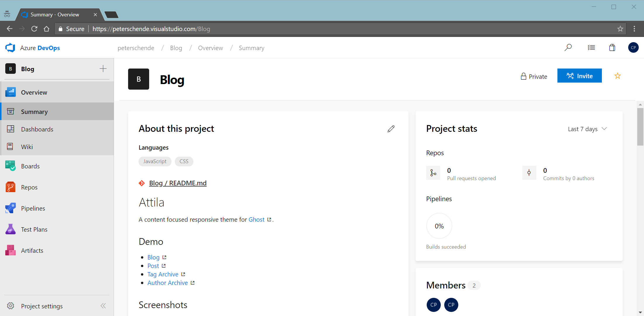Screen dimensions: 644x316
Task: Click the pull requests icon in Project stats
Action: click(433, 173)
